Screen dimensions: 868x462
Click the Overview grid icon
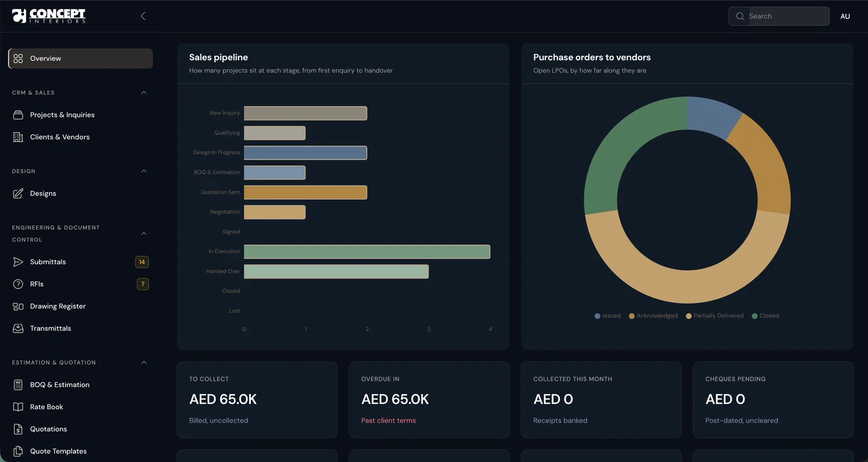coord(18,59)
